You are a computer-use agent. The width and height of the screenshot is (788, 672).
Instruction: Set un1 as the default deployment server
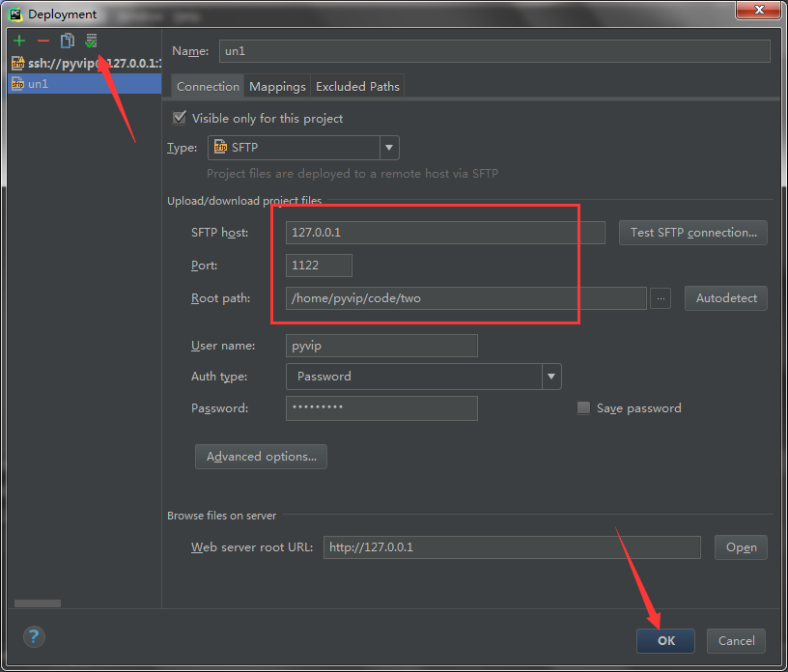(90, 41)
